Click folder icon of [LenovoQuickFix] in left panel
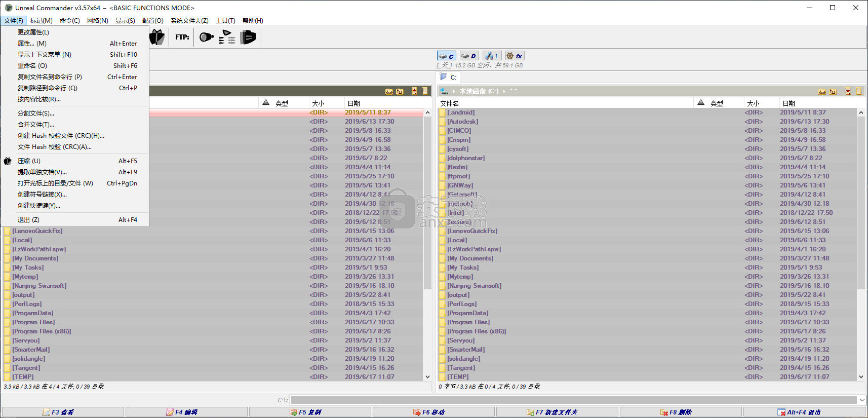 (x=7, y=231)
